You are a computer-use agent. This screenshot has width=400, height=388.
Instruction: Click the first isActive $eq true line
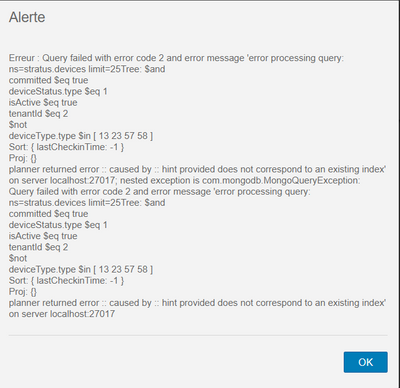43,102
